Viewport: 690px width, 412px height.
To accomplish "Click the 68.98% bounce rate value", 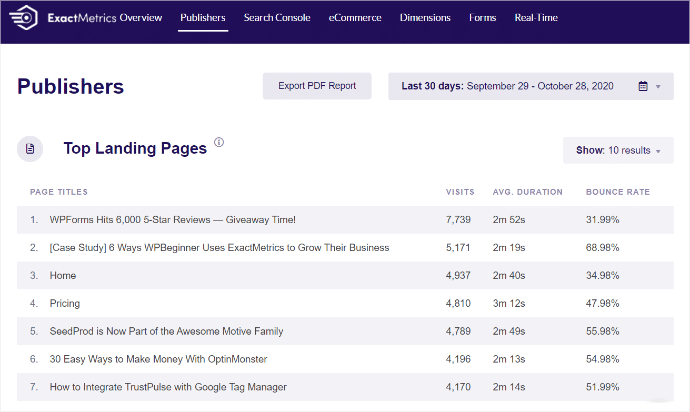I will (x=602, y=248).
